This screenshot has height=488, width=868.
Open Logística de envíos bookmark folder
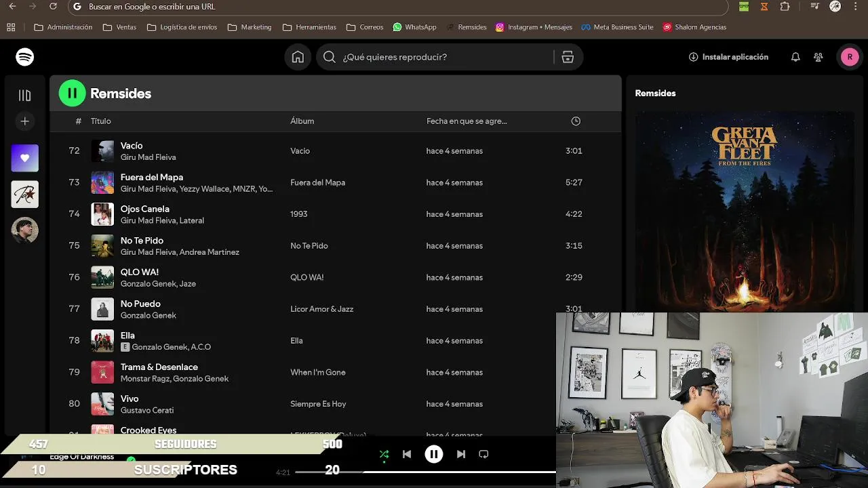182,27
